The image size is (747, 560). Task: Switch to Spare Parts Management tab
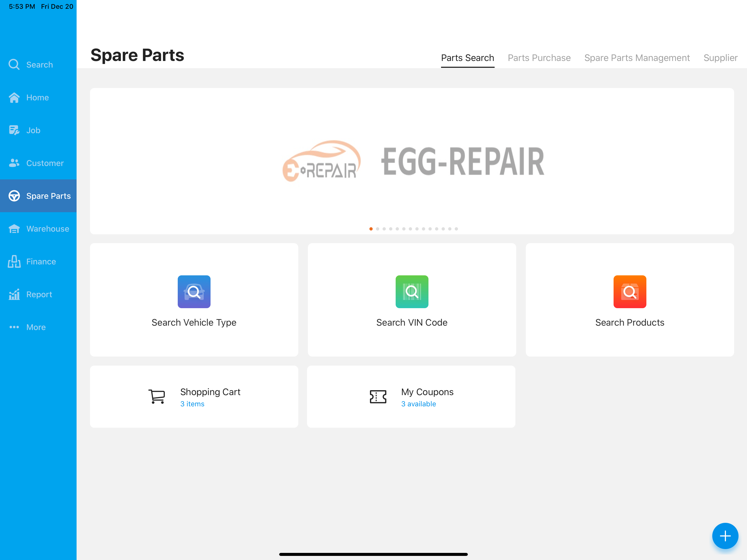[x=637, y=58]
